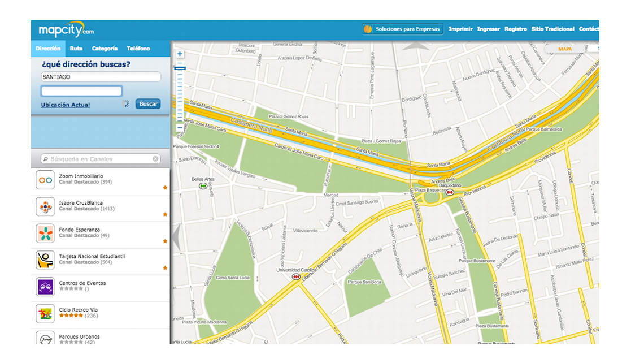Click the magnifier icon in channel search
The width and height of the screenshot is (644, 363).
click(x=46, y=159)
